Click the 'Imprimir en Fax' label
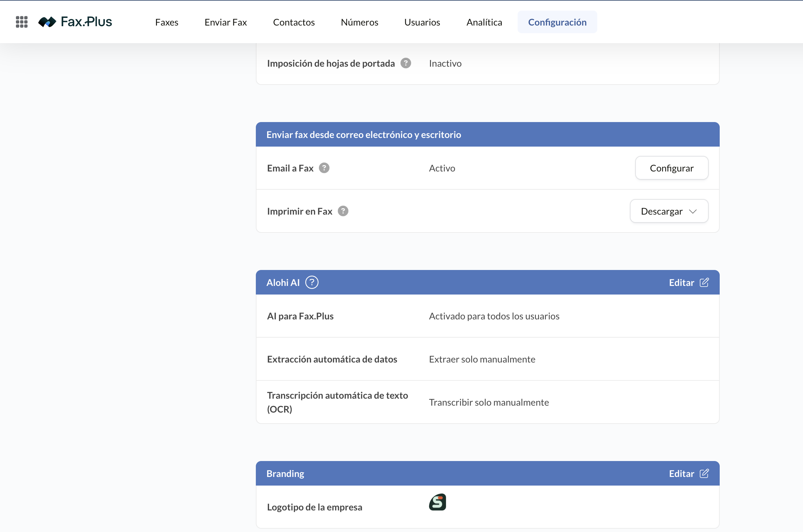The image size is (803, 532). (300, 211)
